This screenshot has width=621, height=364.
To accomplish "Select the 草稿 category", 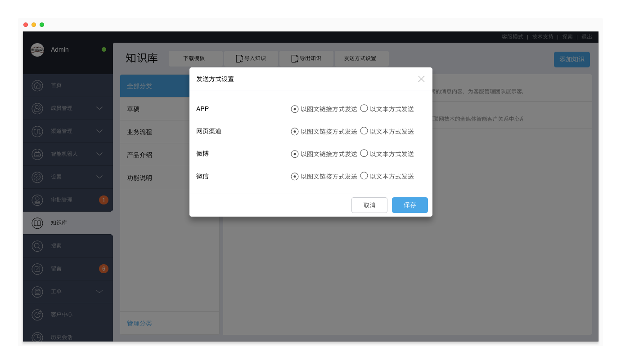I will click(133, 109).
